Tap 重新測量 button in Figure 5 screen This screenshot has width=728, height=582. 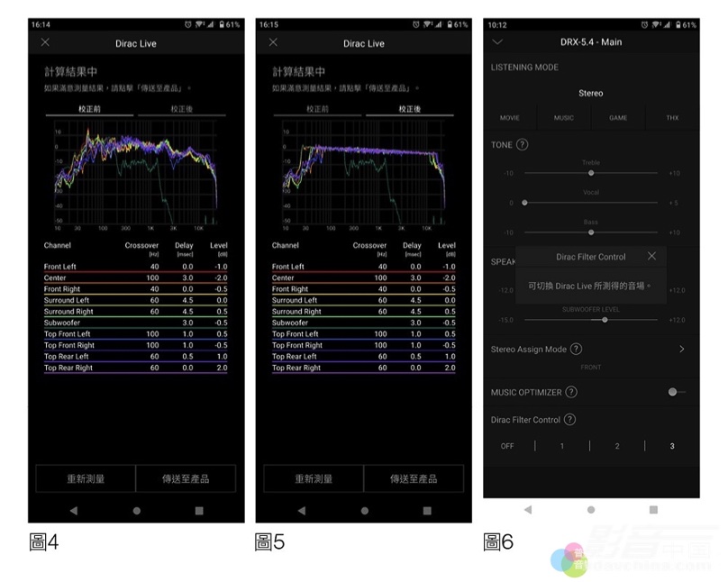tap(314, 478)
